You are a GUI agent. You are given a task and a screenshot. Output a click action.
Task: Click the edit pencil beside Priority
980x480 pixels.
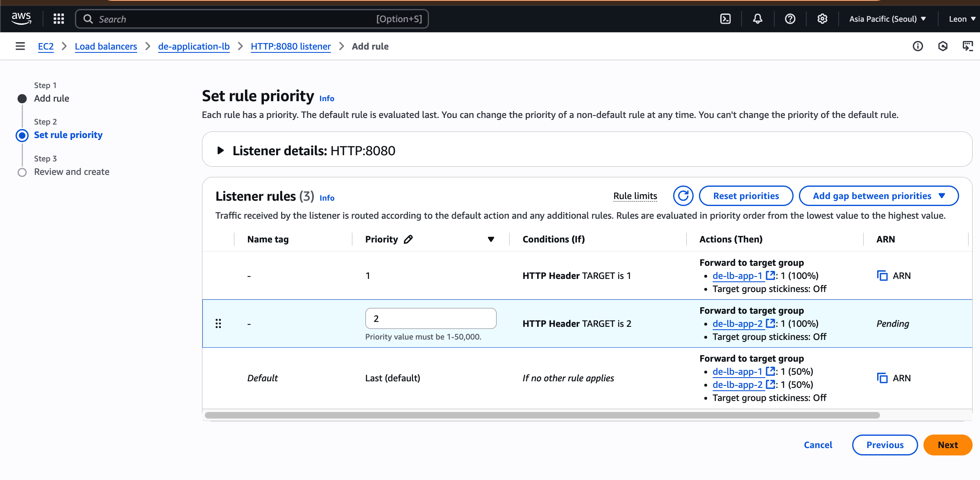(408, 239)
